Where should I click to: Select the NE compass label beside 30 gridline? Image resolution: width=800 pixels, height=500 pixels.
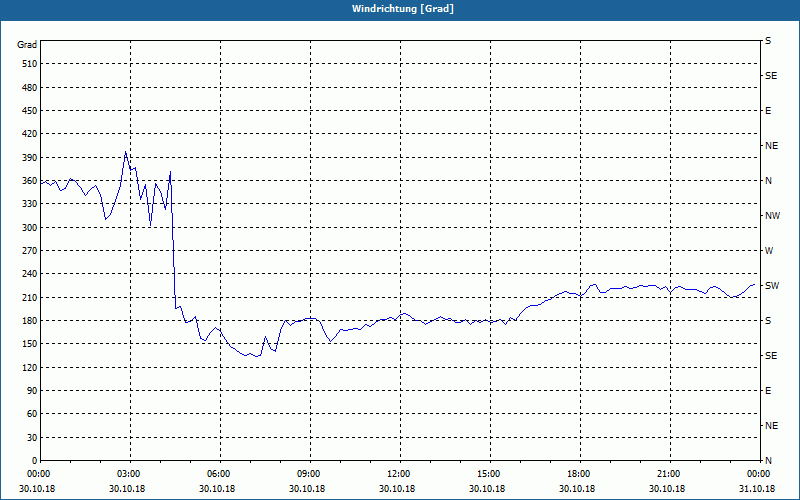point(771,426)
